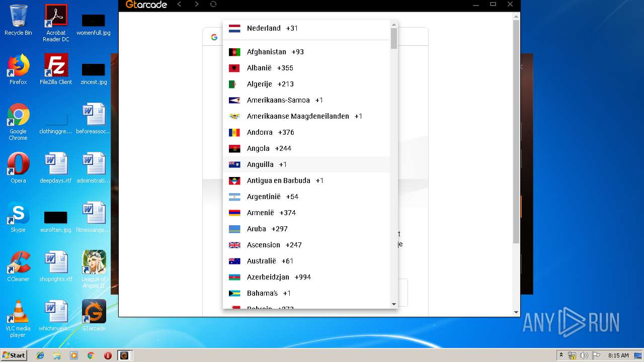This screenshot has height=362, width=644.
Task: Choose Armenië +374 entry
Action: pos(306,213)
